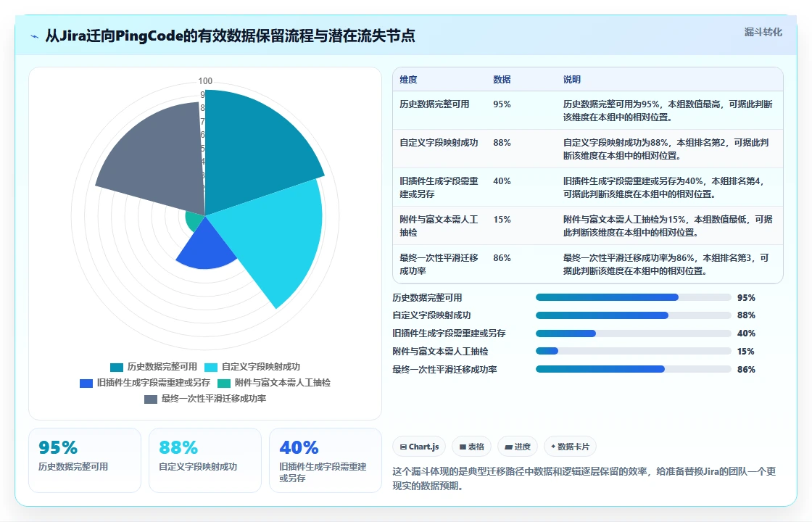Click the 数据 column header
The width and height of the screenshot is (812, 522).
[502, 79]
